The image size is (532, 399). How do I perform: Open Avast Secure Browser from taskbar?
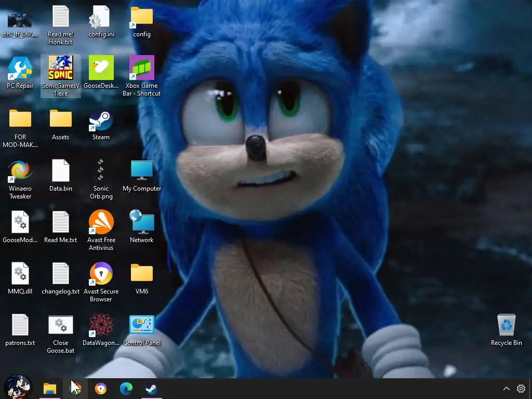click(100, 389)
